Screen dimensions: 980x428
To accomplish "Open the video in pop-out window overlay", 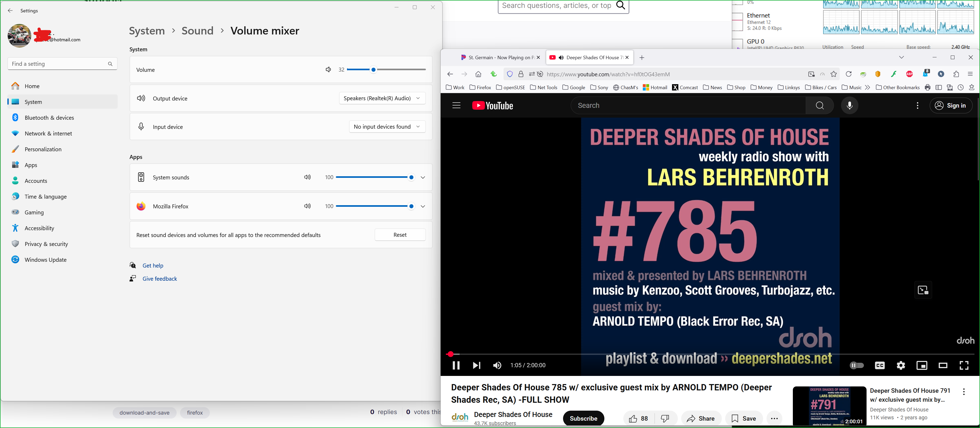I will click(923, 290).
